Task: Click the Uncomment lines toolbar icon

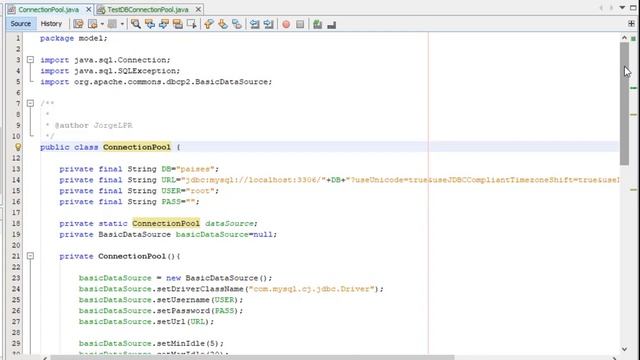Action: tap(331, 24)
